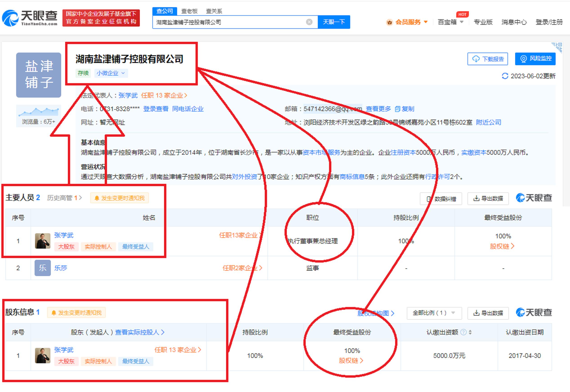Click the clear (X) icon in search box
Viewport: 570px width, 392px height.
309,22
